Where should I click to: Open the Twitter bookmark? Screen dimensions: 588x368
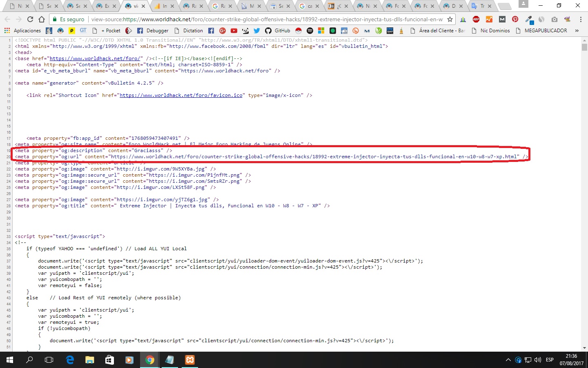pos(257,31)
